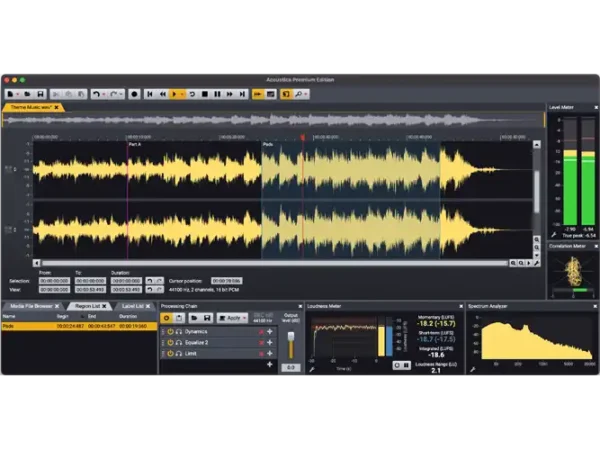Add an effect after Limit with its plus icon
The image size is (600, 450).
point(269,354)
